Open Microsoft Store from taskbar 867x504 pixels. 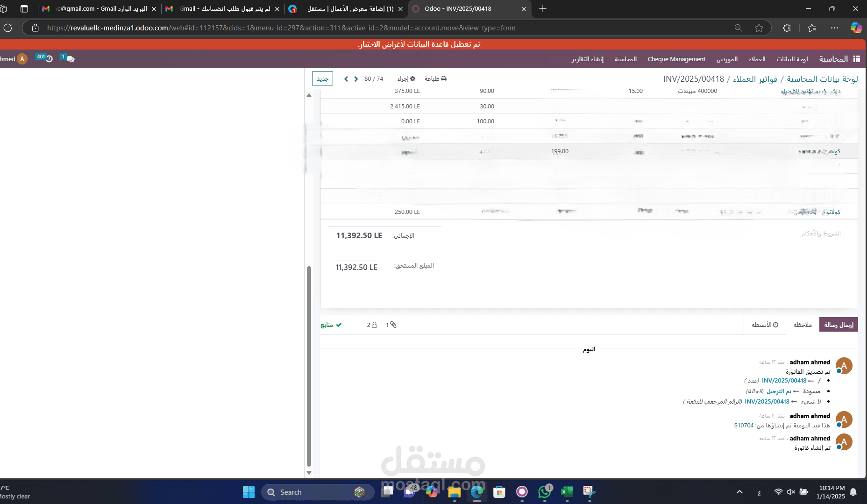(x=499, y=492)
